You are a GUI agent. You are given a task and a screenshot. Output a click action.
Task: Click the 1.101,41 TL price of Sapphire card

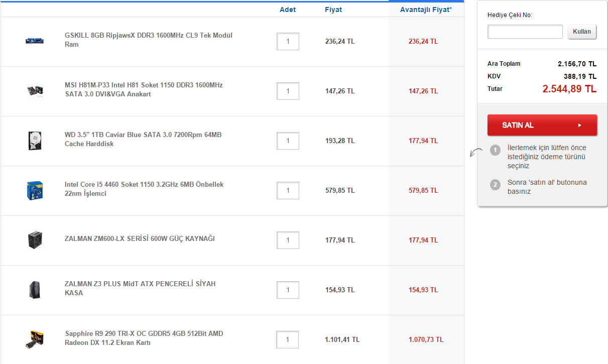pyautogui.click(x=342, y=340)
